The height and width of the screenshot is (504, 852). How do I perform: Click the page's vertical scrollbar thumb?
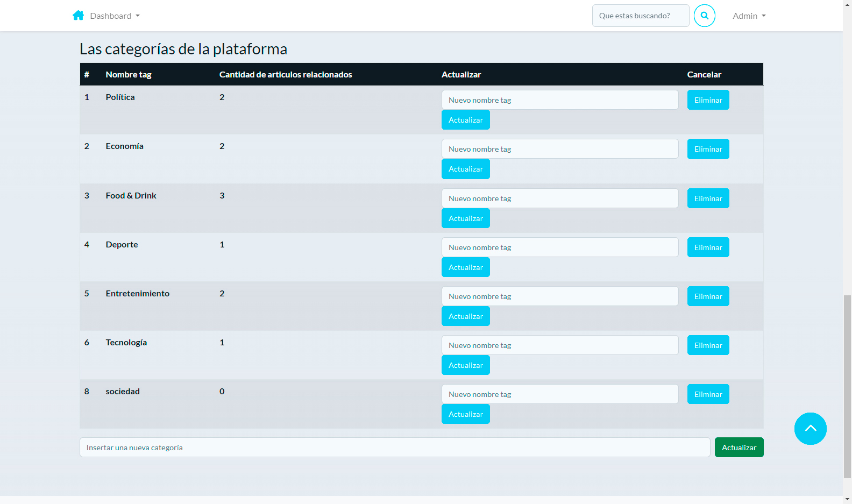847,386
